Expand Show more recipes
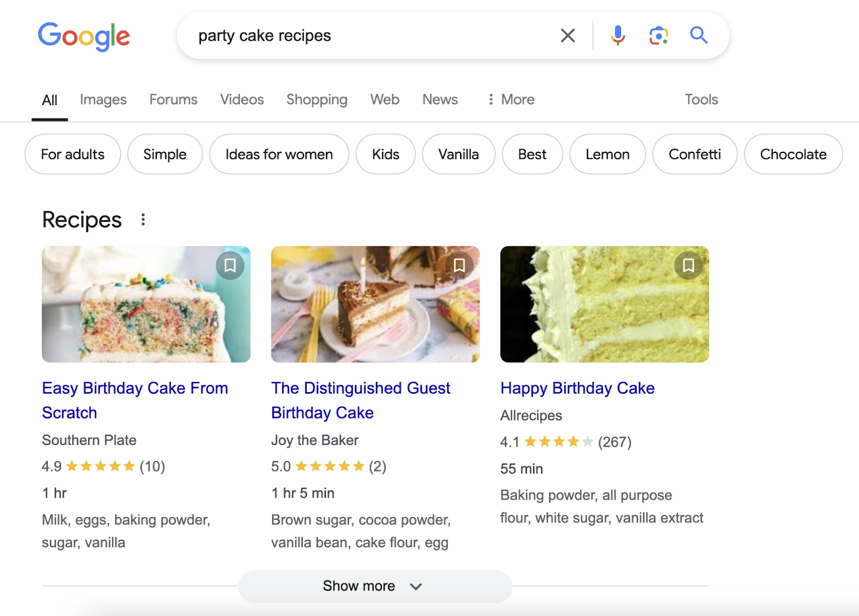859x616 pixels. 375,586
